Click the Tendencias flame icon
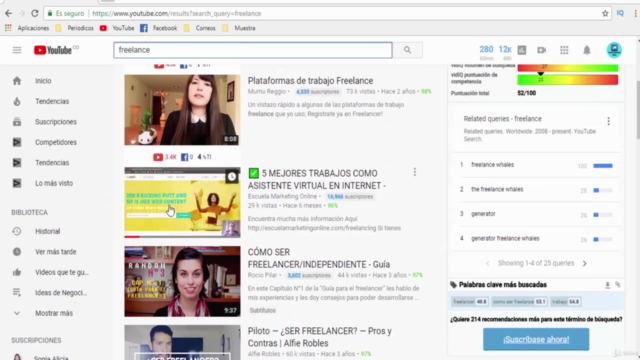This screenshot has height=360, width=640. click(17, 101)
